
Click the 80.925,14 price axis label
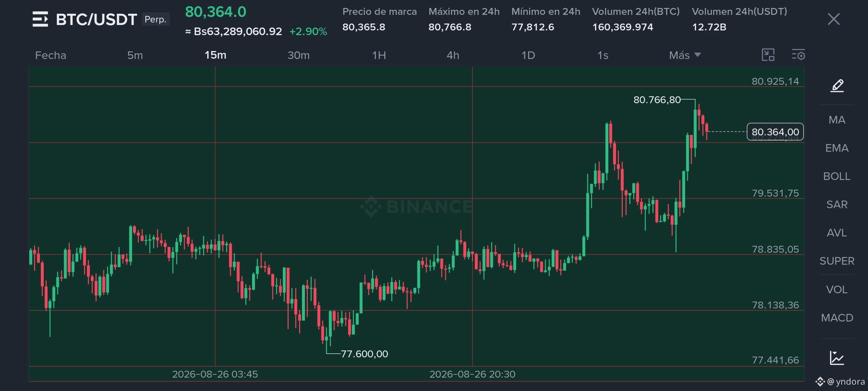(775, 81)
